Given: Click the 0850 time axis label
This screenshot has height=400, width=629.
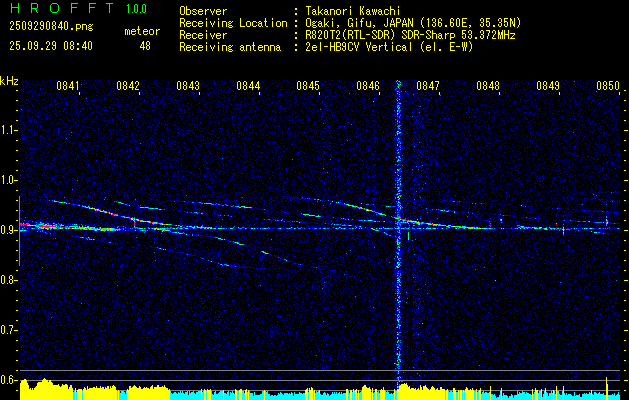Looking at the screenshot, I should tap(608, 86).
